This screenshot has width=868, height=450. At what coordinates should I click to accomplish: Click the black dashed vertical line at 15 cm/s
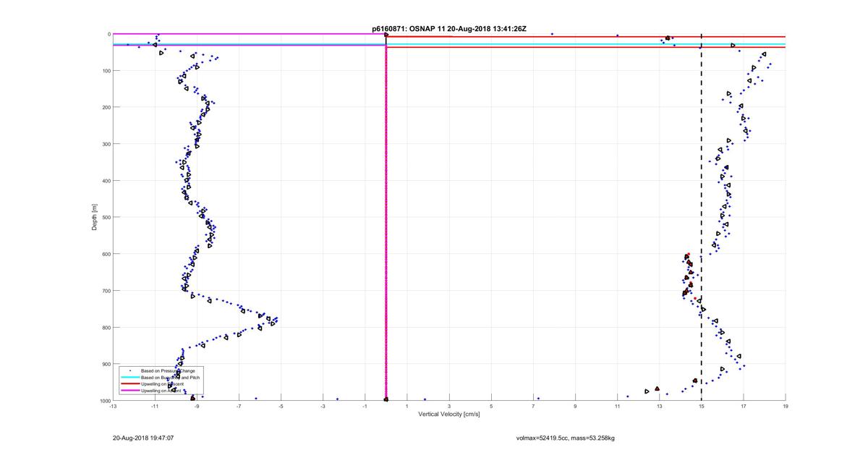coord(702,217)
